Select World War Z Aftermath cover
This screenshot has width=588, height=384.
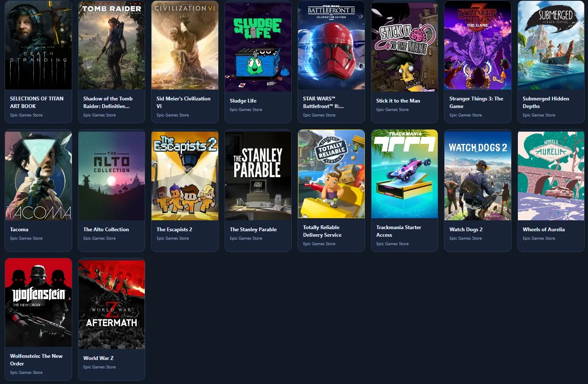pos(112,304)
